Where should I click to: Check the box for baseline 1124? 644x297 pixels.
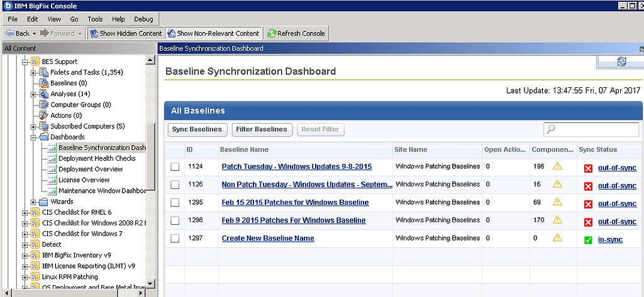tap(175, 166)
